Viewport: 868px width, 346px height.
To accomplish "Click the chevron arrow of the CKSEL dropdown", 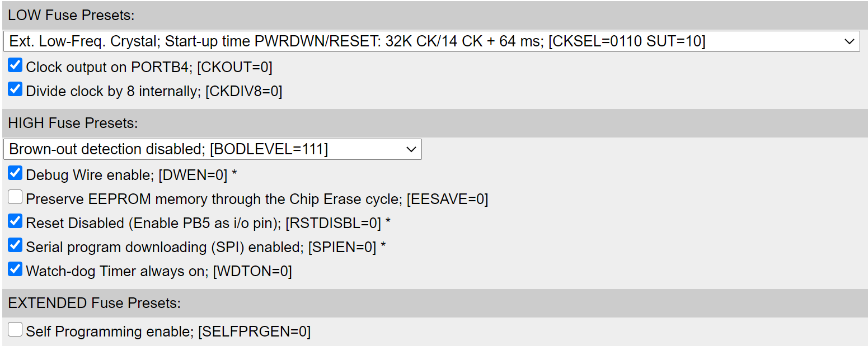I will [850, 41].
